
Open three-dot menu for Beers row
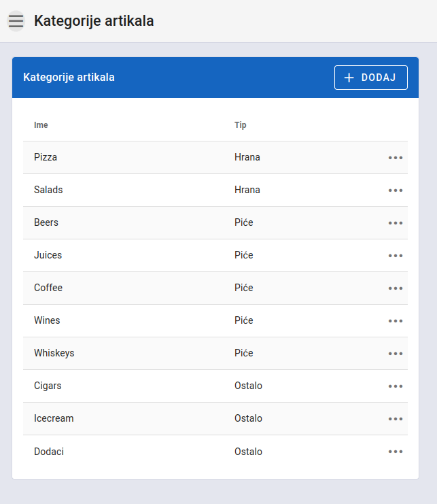[396, 222]
